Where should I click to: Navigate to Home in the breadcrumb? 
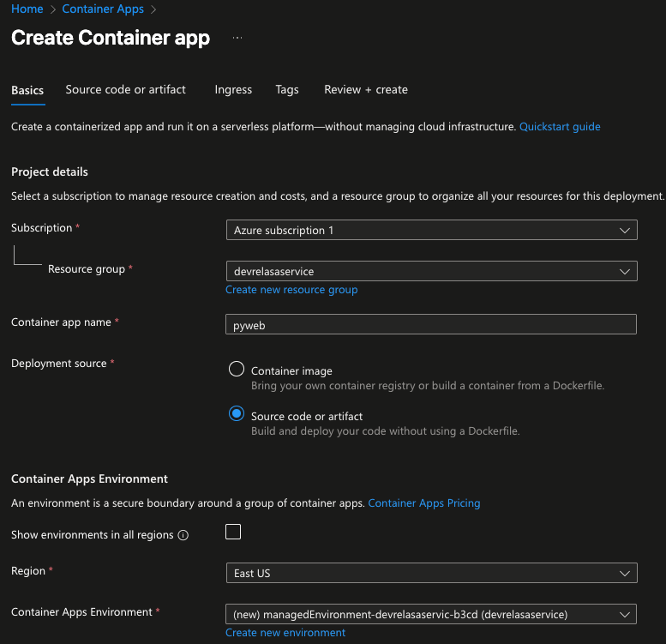click(x=27, y=9)
